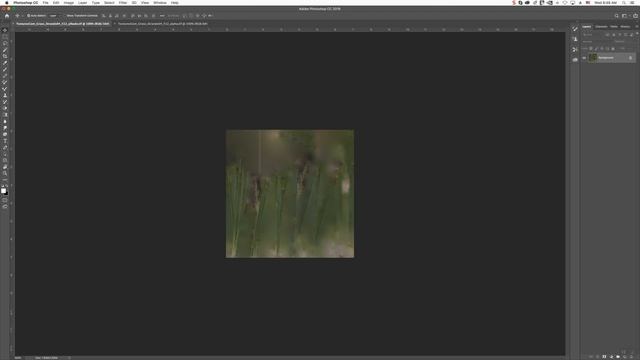Click the lock icon on the Background layer

click(x=630, y=58)
